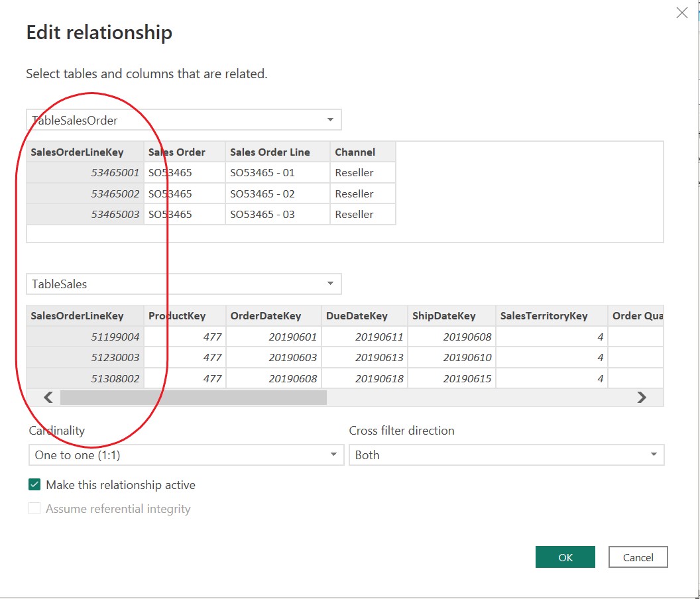The image size is (700, 599).
Task: Close the Edit relationship dialog
Action: [682, 13]
